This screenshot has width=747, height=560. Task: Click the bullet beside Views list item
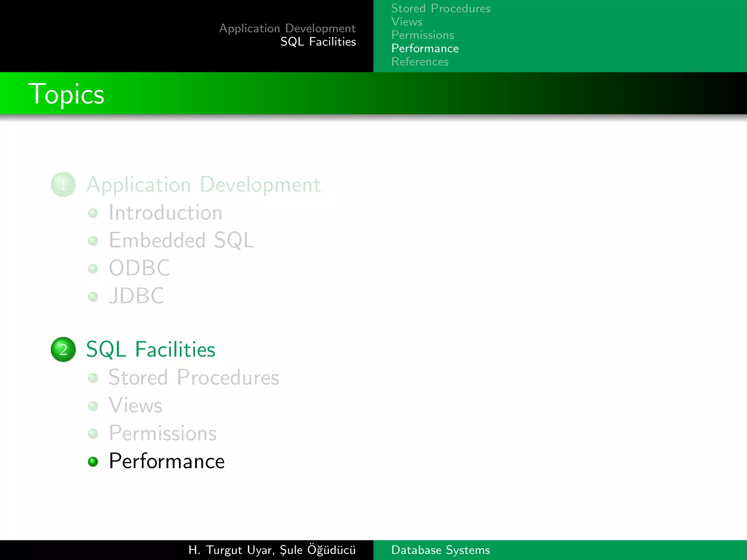coord(93,406)
